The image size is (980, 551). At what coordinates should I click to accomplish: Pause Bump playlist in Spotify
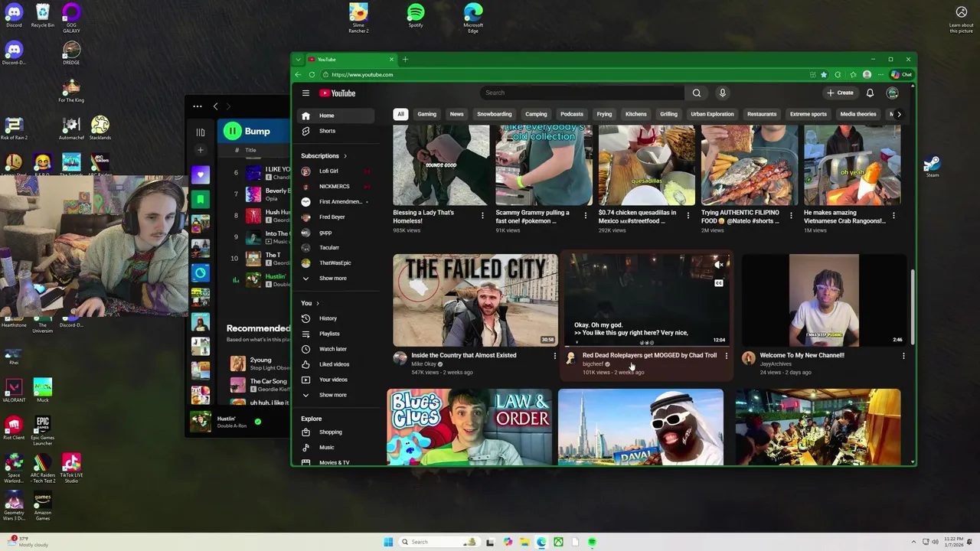click(231, 132)
